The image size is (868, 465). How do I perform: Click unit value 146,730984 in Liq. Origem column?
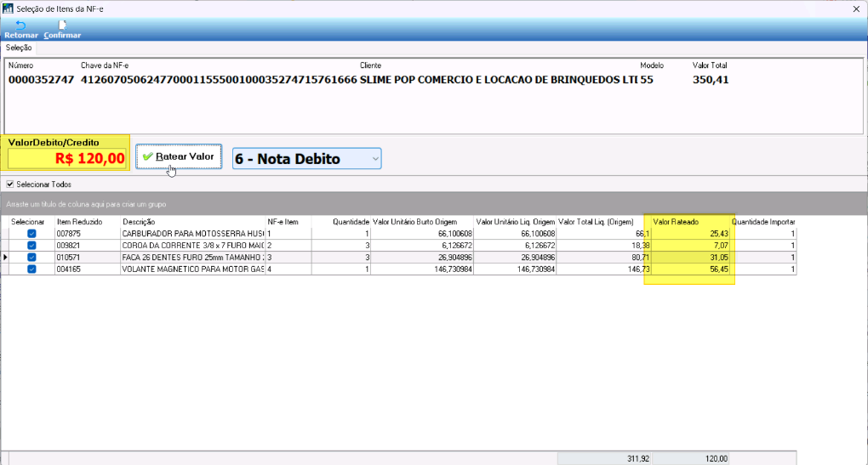click(x=515, y=269)
